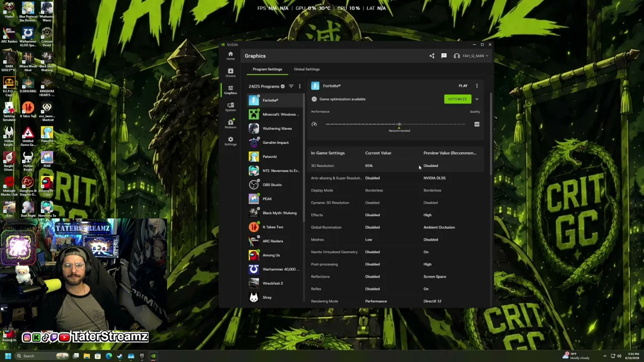The image size is (644, 362).
Task: Select ARC Raiders in the program list
Action: click(275, 241)
